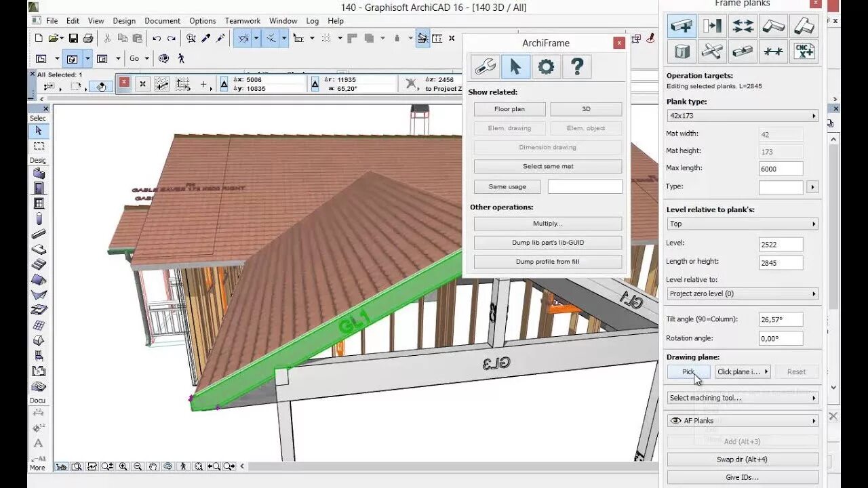868x488 pixels.
Task: Select the Marquee tool in toolbox
Action: pos(39,146)
